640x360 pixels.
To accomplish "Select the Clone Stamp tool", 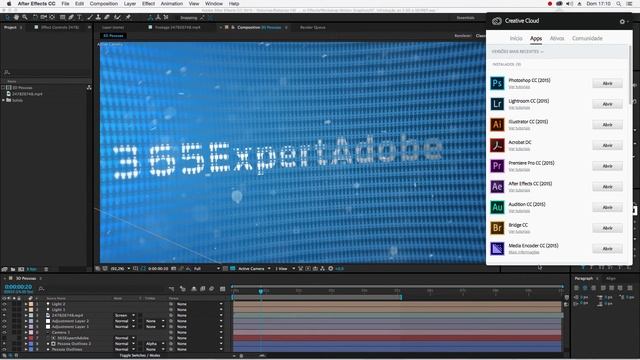I will [x=98, y=18].
